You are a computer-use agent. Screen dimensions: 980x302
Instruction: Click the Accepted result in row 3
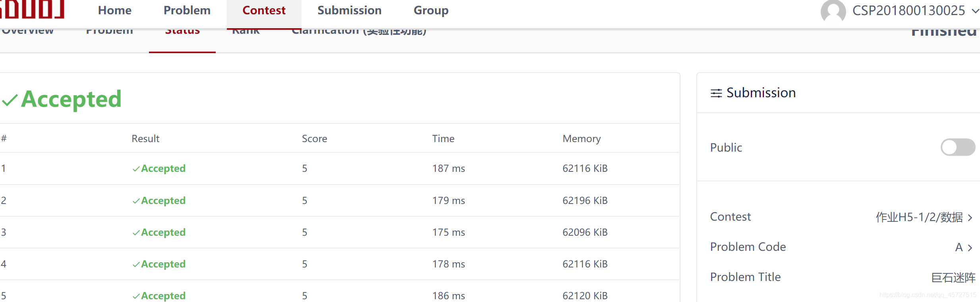[x=159, y=233]
